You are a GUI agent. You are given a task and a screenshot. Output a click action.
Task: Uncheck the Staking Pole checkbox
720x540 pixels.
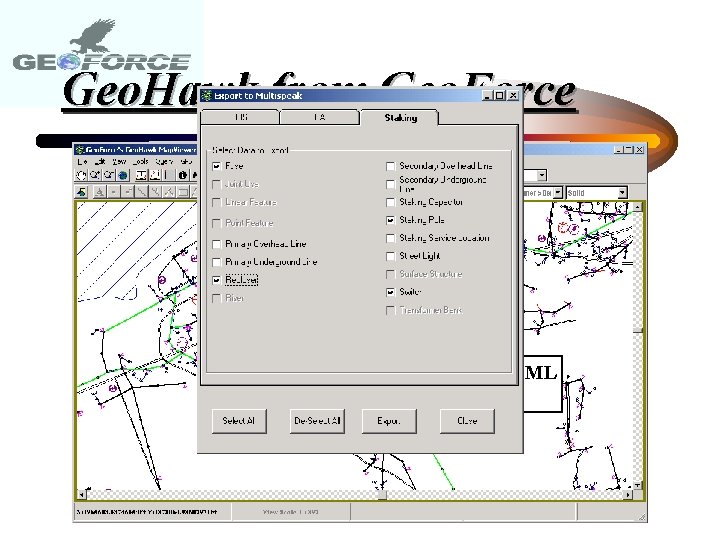(390, 220)
